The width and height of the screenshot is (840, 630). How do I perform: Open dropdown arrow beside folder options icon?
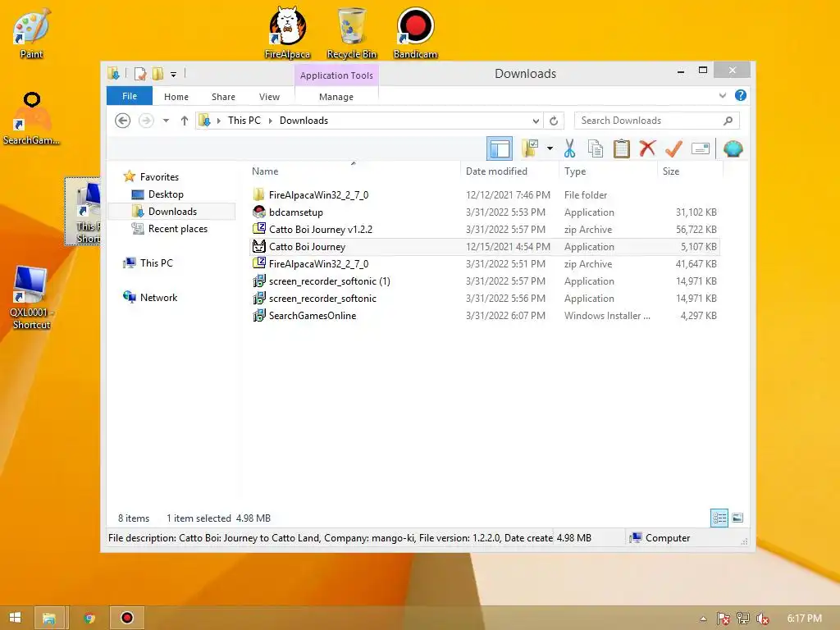click(550, 148)
